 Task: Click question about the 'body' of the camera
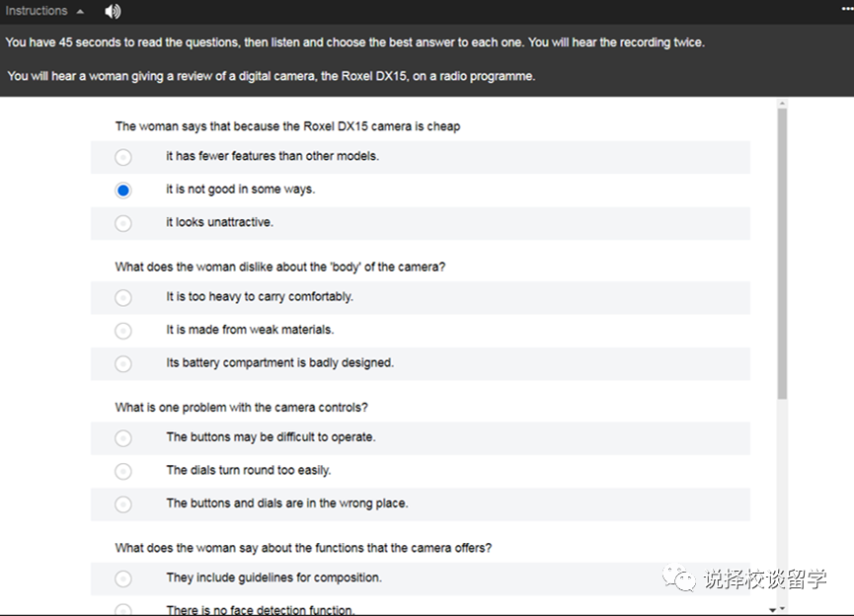point(280,267)
